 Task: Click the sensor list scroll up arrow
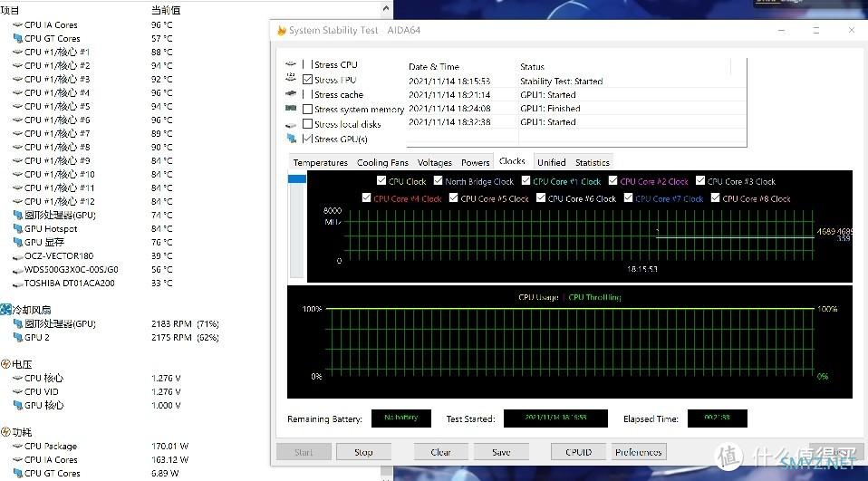pyautogui.click(x=386, y=8)
